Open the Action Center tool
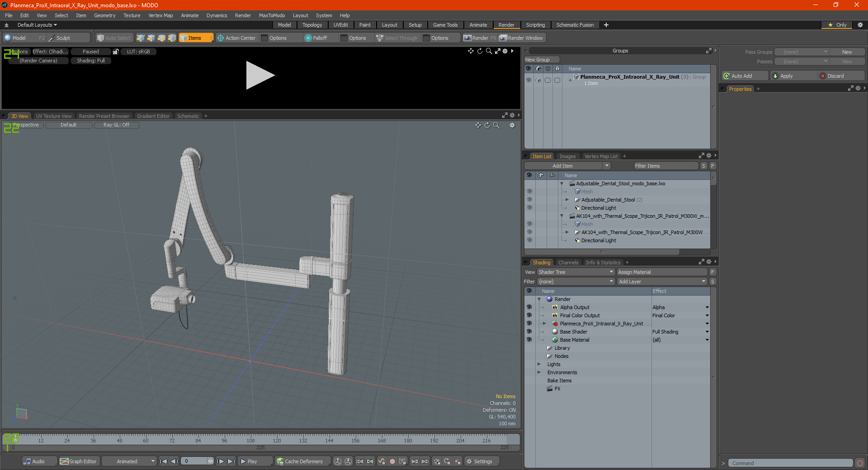868x470 pixels. tap(236, 38)
